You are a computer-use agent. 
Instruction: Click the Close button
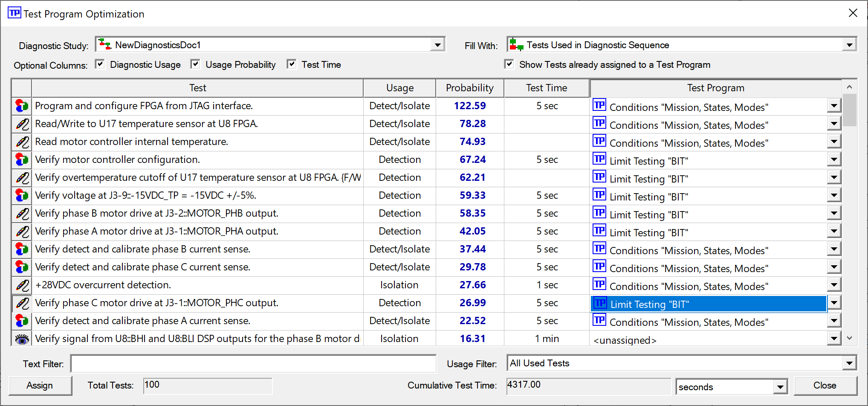click(825, 386)
